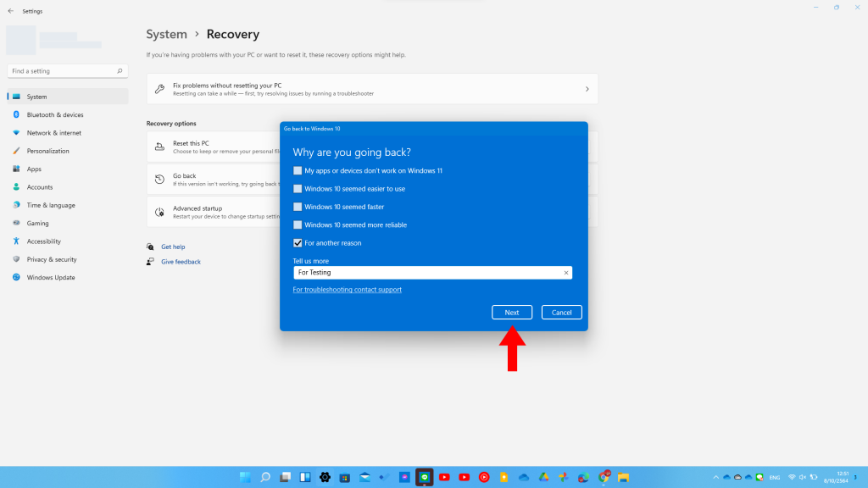Open Task View on the taskbar
This screenshot has width=868, height=488.
(x=285, y=477)
